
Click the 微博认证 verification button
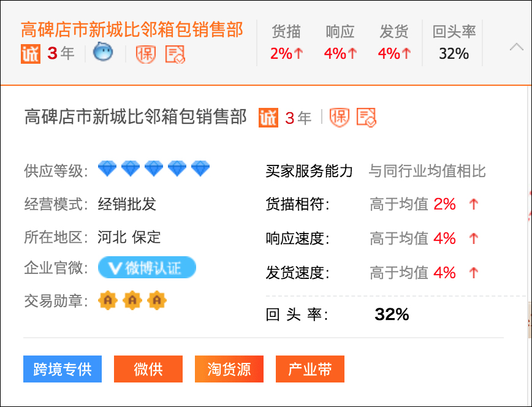point(147,268)
